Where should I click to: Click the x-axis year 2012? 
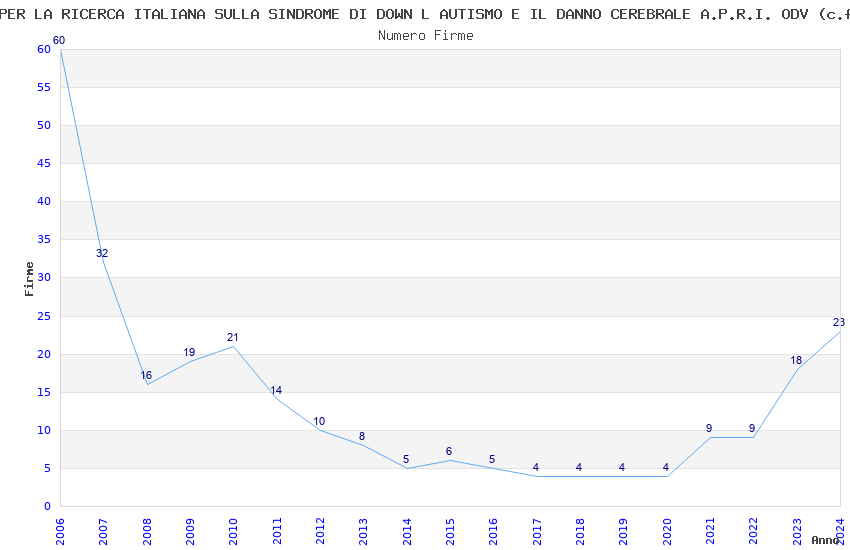click(x=320, y=531)
